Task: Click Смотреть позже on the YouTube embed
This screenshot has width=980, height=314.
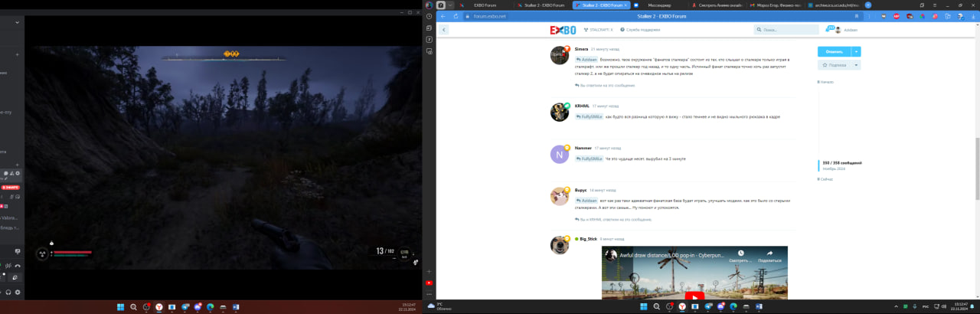Action: click(x=741, y=256)
